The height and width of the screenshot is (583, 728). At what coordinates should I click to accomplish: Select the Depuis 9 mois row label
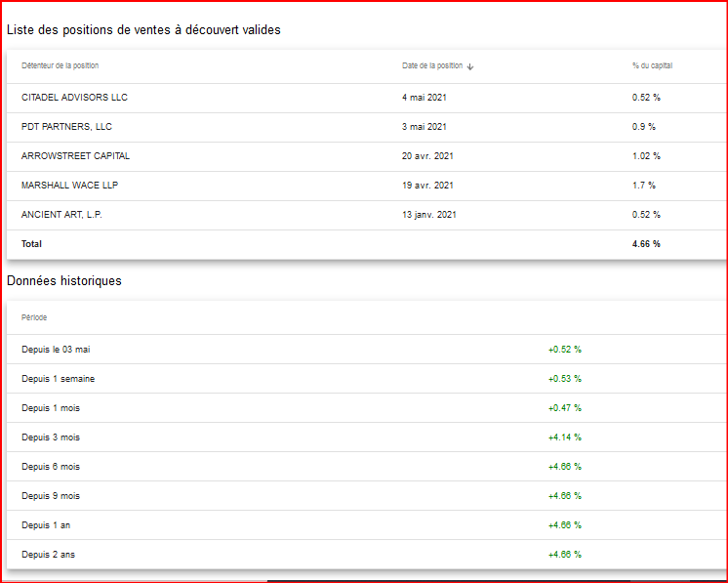click(51, 496)
